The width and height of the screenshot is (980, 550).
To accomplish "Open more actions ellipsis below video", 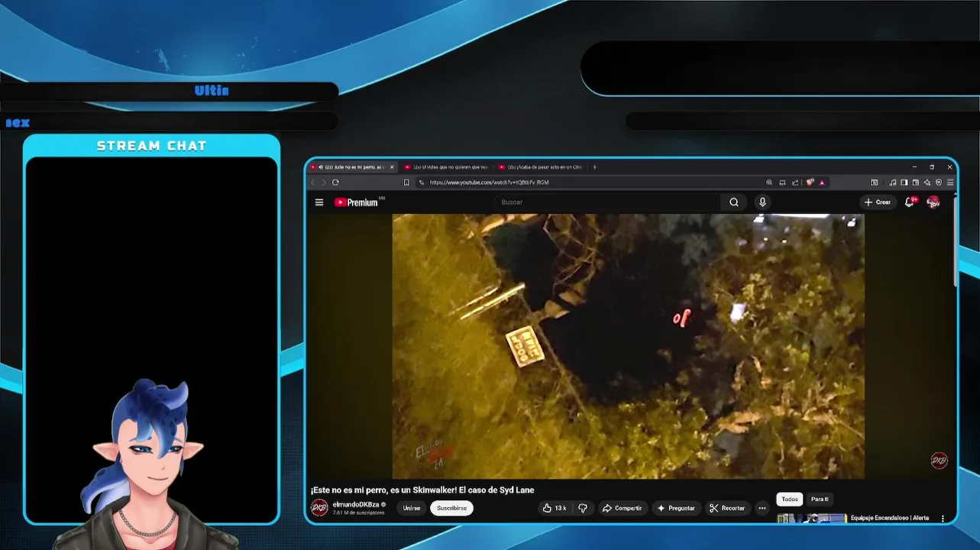I will tap(762, 508).
